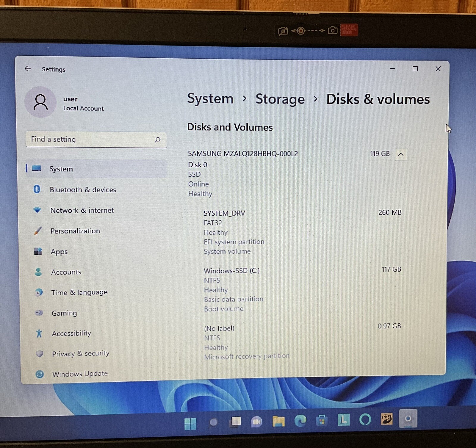Click the Accounts person icon
The width and height of the screenshot is (476, 448).
38,272
